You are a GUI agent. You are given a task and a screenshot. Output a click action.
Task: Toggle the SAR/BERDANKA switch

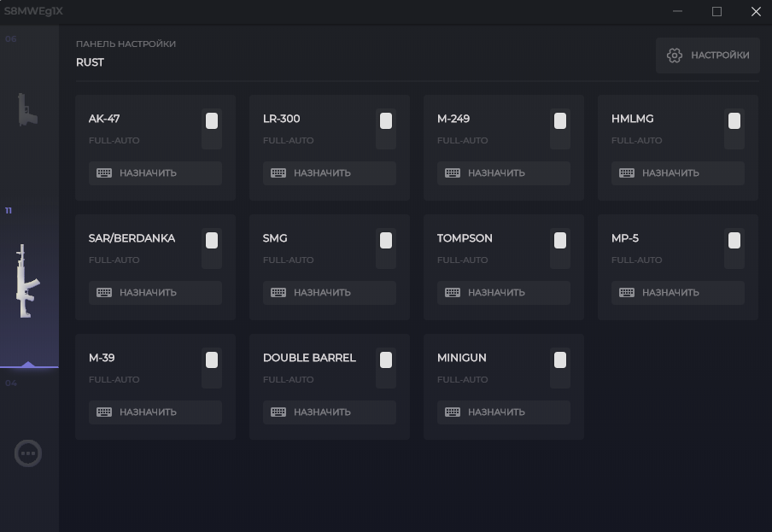point(212,248)
